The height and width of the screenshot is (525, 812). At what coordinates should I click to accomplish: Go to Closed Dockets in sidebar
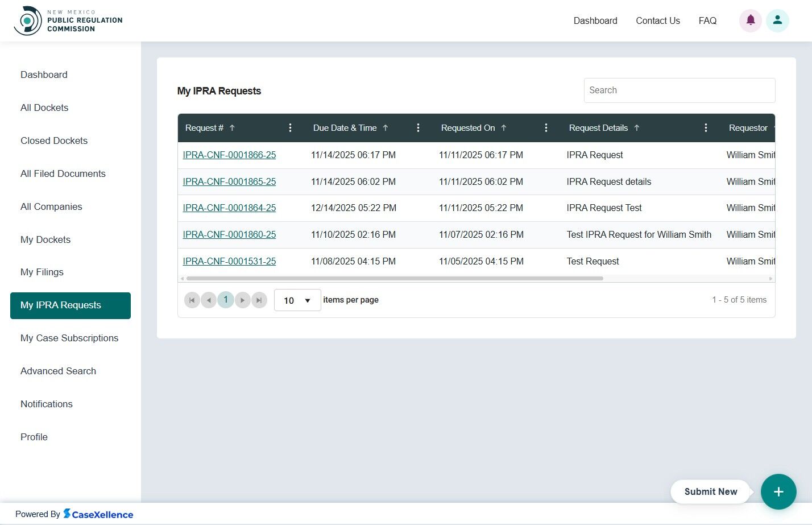pos(54,140)
